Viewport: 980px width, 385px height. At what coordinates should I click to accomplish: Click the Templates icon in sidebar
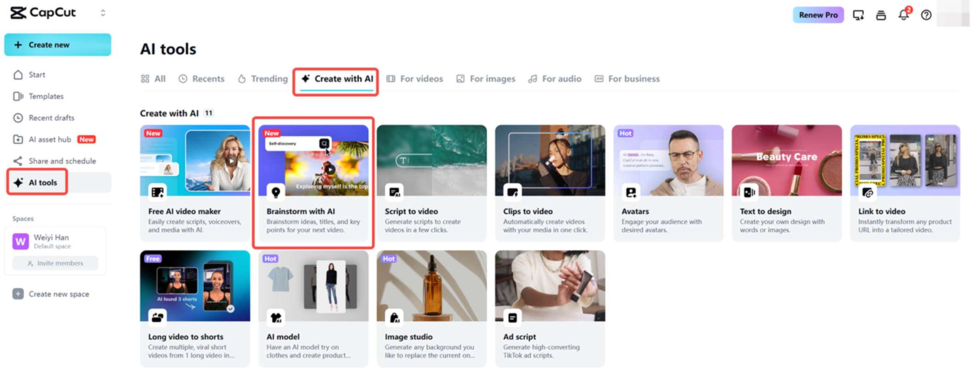pos(18,96)
